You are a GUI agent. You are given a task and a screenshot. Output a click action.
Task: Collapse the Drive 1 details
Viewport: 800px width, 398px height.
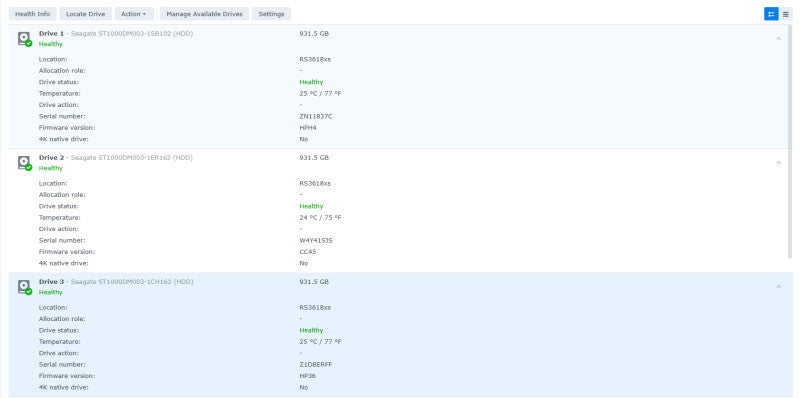pyautogui.click(x=779, y=38)
